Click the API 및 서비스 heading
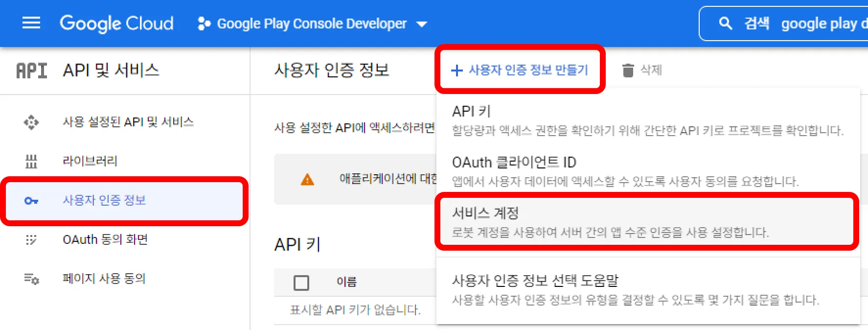Viewport: 868px width, 330px height. [x=111, y=70]
